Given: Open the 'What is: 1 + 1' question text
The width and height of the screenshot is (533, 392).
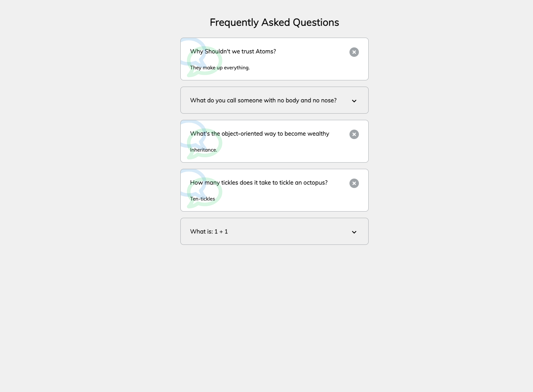Looking at the screenshot, I should click(209, 232).
